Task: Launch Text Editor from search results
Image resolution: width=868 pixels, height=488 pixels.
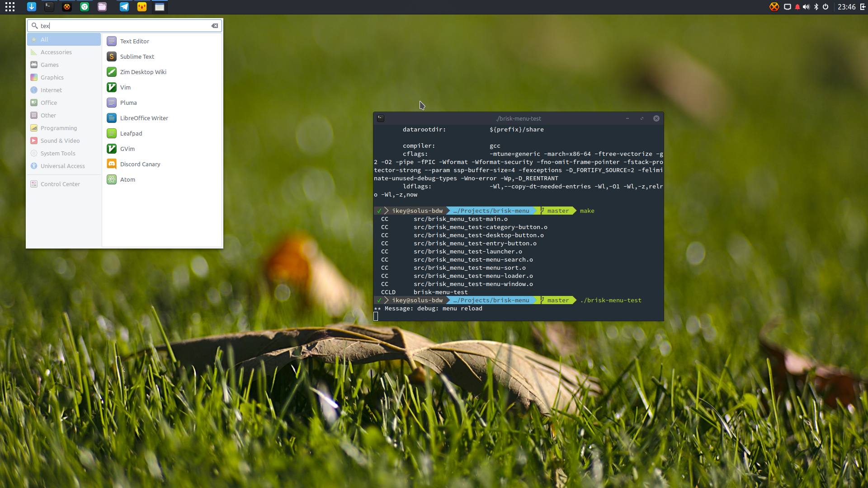Action: pyautogui.click(x=162, y=41)
